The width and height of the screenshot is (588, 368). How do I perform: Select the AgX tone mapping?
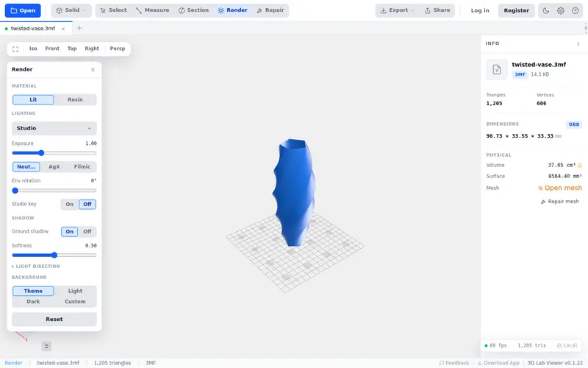coord(54,167)
